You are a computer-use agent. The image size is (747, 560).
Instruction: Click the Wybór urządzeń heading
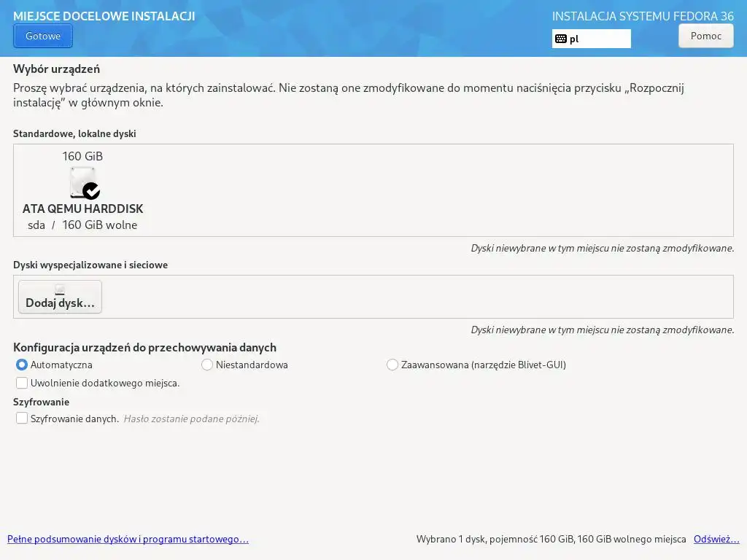[x=57, y=69]
